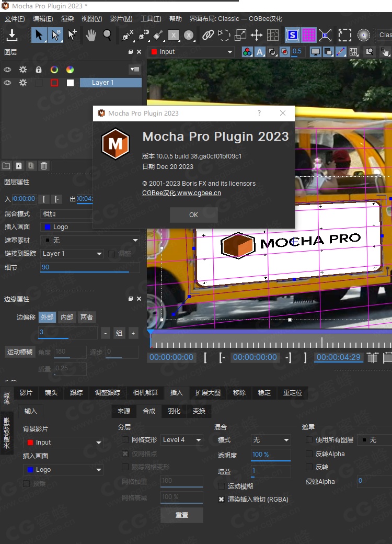
Task: Toggle Layer 1 visibility eye
Action: [7, 83]
